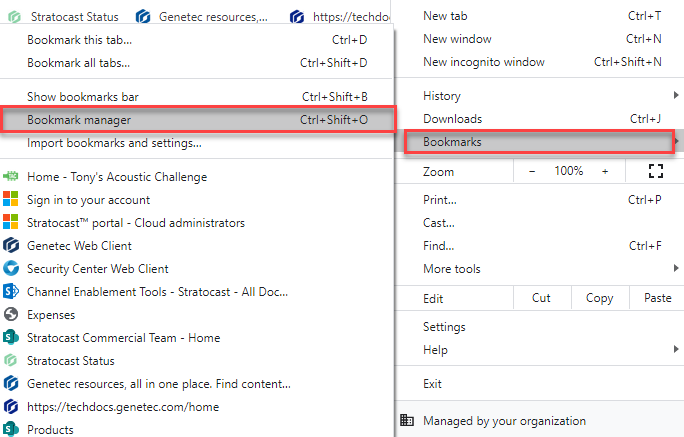This screenshot has height=437, width=684.
Task: Click the SharePoint icon for Channel Enablement Tools
Action: (x=10, y=291)
